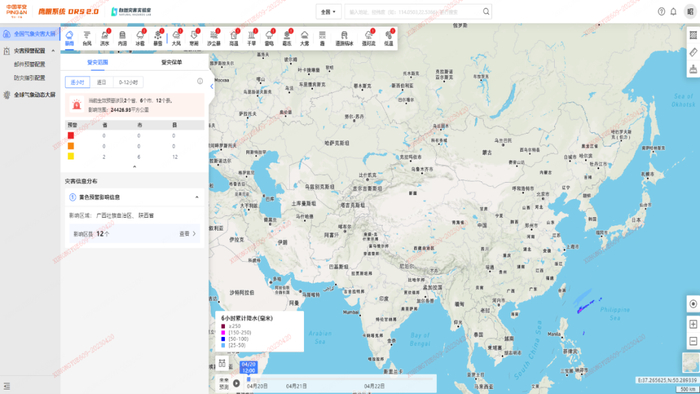This screenshot has height=394, width=700.
Task: Open the user avatar menu
Action: pyautogui.click(x=690, y=12)
